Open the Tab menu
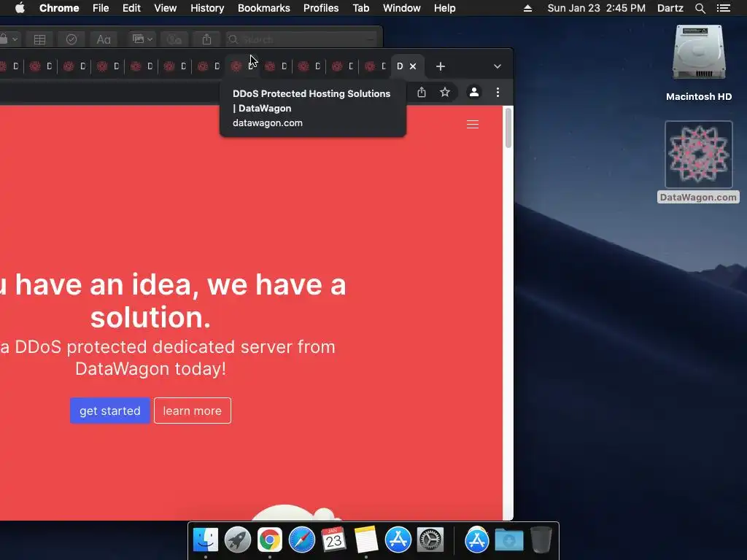 click(x=360, y=8)
